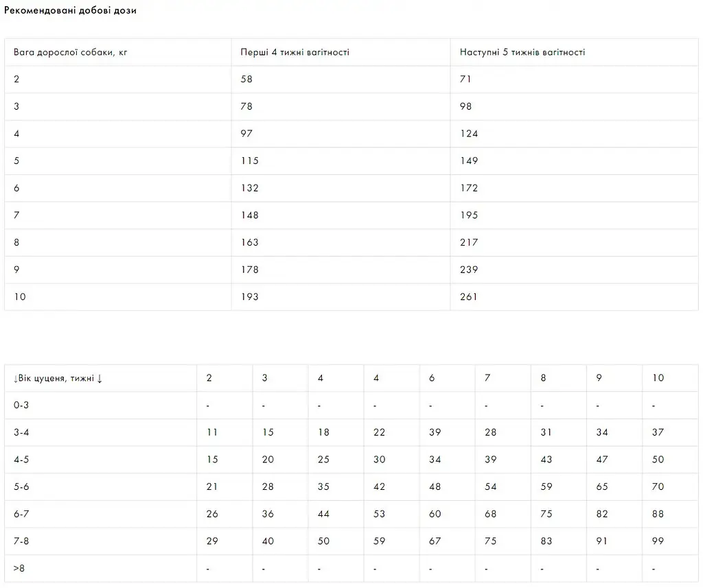The image size is (703, 588).
Task: Click value 58 in the pregnancy table
Action: pyautogui.click(x=246, y=79)
